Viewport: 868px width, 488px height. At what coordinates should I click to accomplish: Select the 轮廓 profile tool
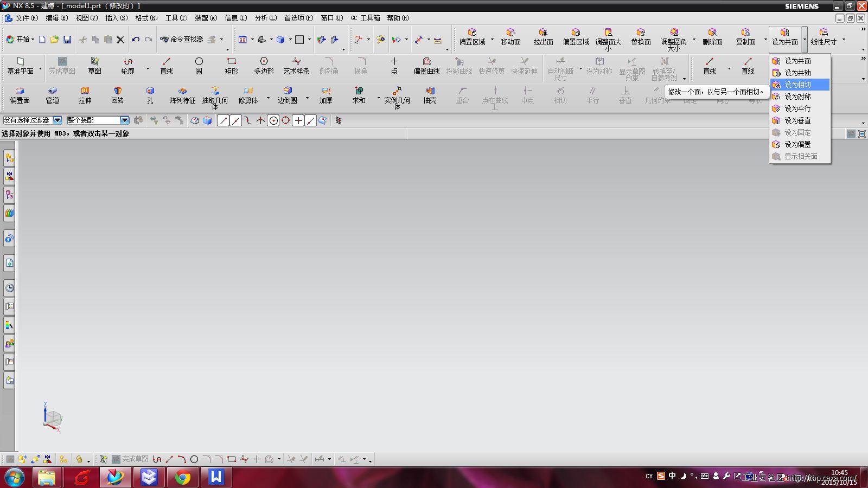point(127,66)
